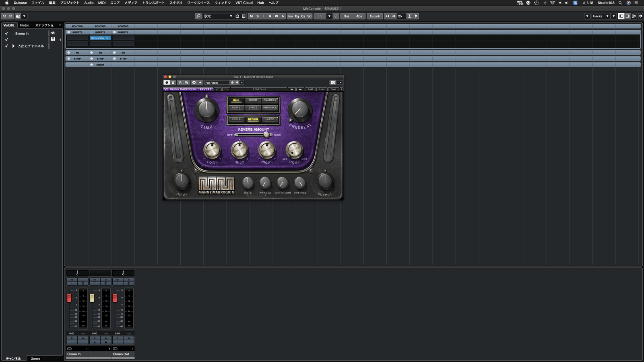
Task: Toggle the left zone layout icon
Action: [621, 16]
